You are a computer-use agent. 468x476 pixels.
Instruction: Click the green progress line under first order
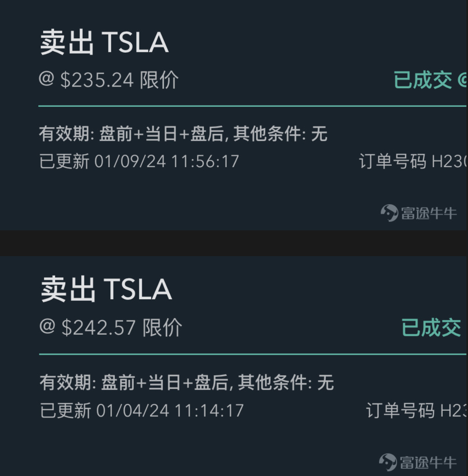253,106
